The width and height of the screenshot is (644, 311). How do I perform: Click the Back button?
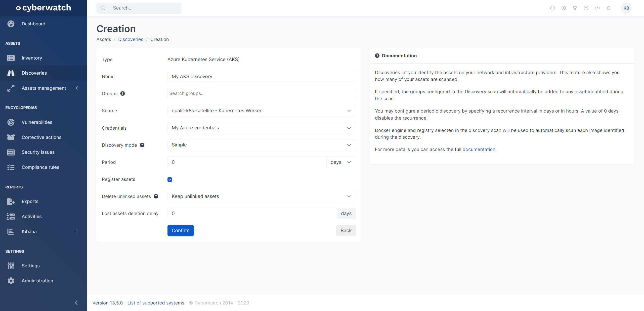(x=346, y=231)
